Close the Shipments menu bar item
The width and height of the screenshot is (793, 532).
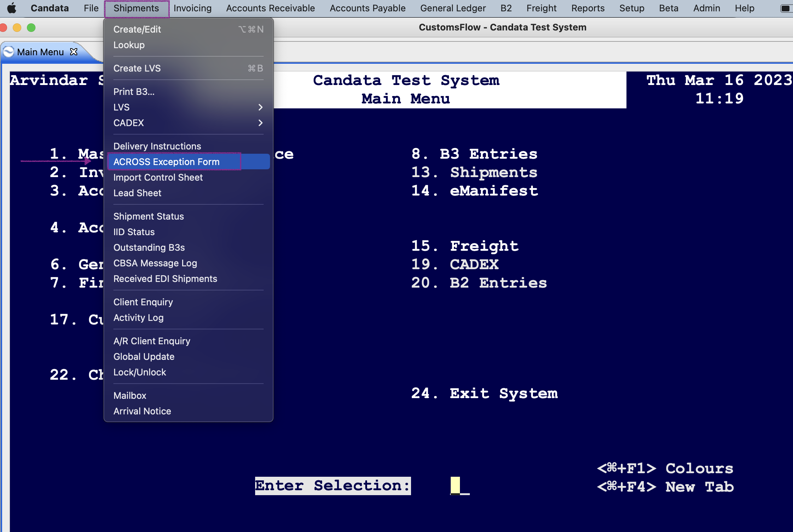point(136,8)
